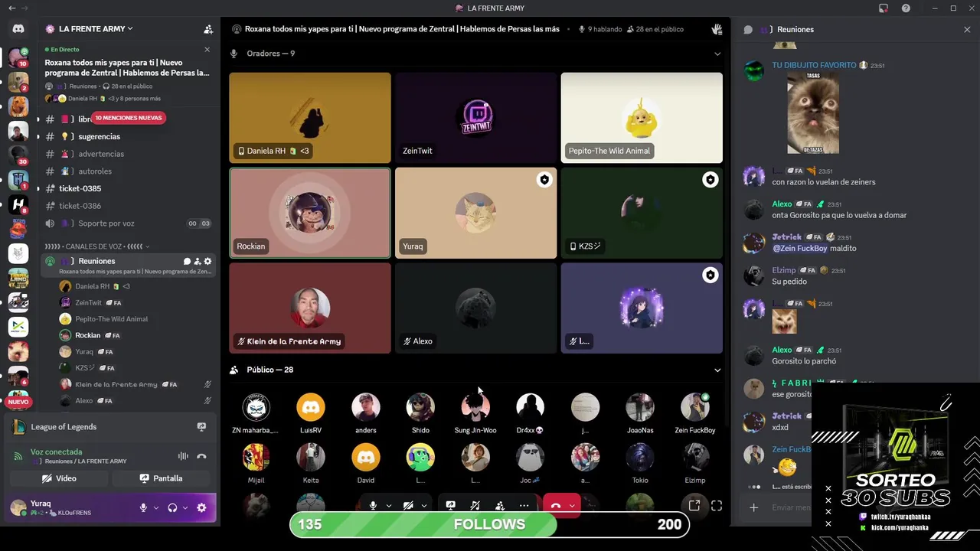Select Klein de la Frente Army tile
The image size is (980, 551).
point(310,308)
